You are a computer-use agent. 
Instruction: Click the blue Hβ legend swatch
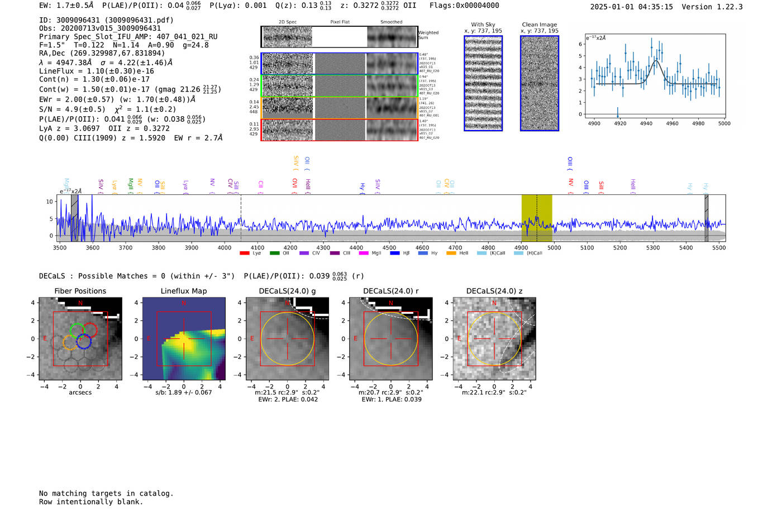click(x=395, y=253)
